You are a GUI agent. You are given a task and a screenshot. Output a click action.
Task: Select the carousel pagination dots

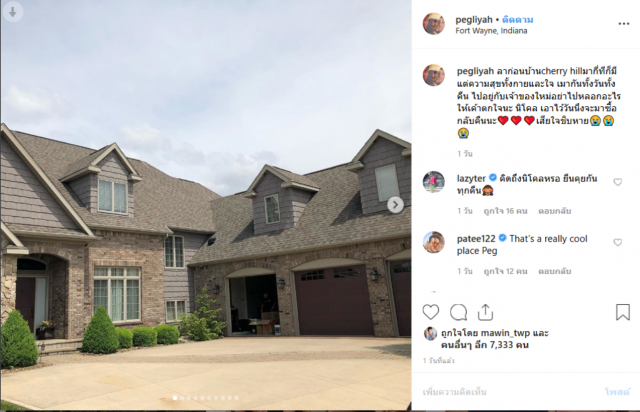coord(206,398)
